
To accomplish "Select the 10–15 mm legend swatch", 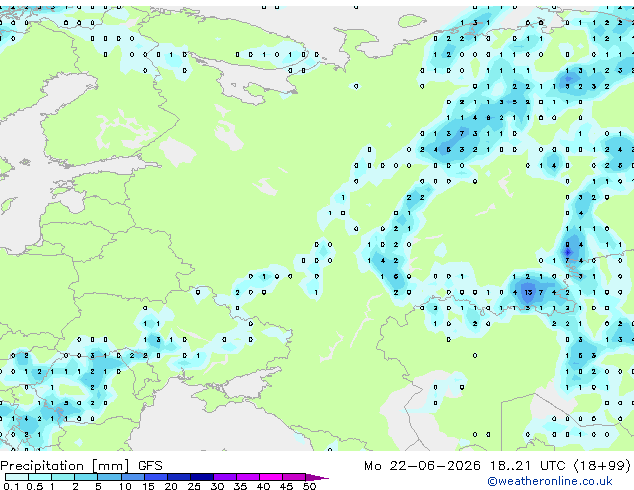I will 132,477.
